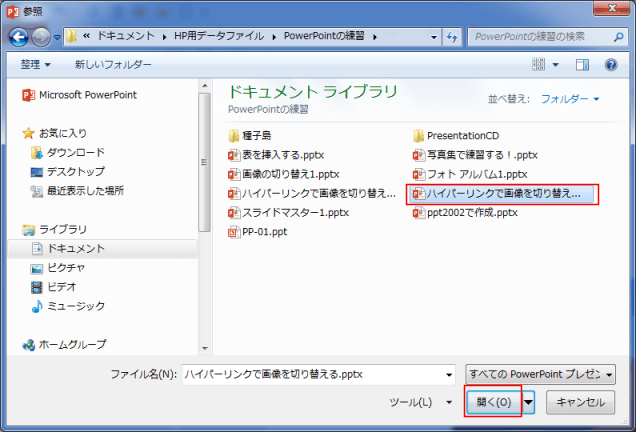Click the greyed forward navigation arrow
Image resolution: width=636 pixels, height=432 pixels.
click(x=41, y=37)
